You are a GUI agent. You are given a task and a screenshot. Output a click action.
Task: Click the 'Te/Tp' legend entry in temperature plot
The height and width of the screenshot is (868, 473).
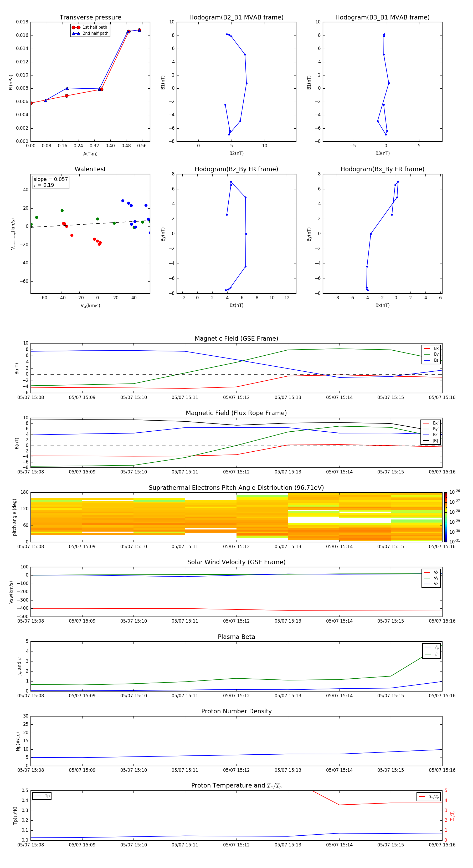click(429, 796)
